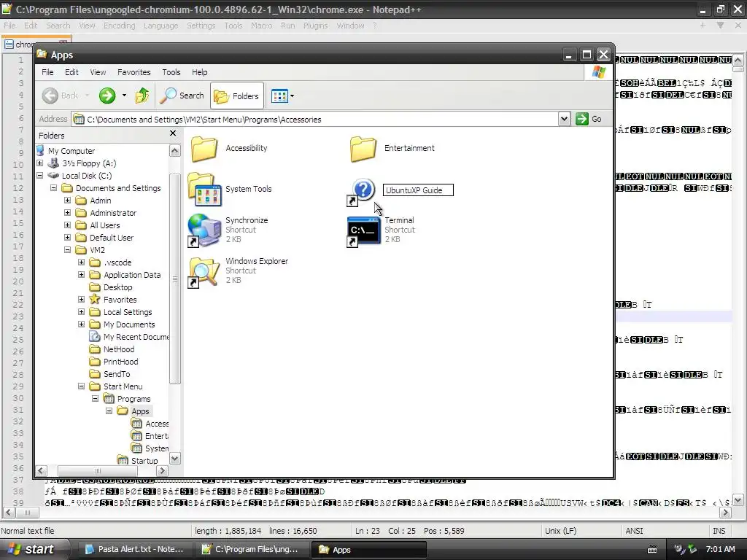Select the Synchronize shortcut icon
747x560 pixels.
[x=204, y=230]
